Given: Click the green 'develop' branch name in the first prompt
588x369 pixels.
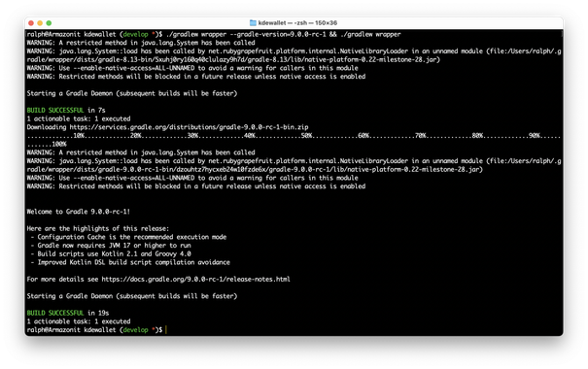Looking at the screenshot, I should [135, 34].
